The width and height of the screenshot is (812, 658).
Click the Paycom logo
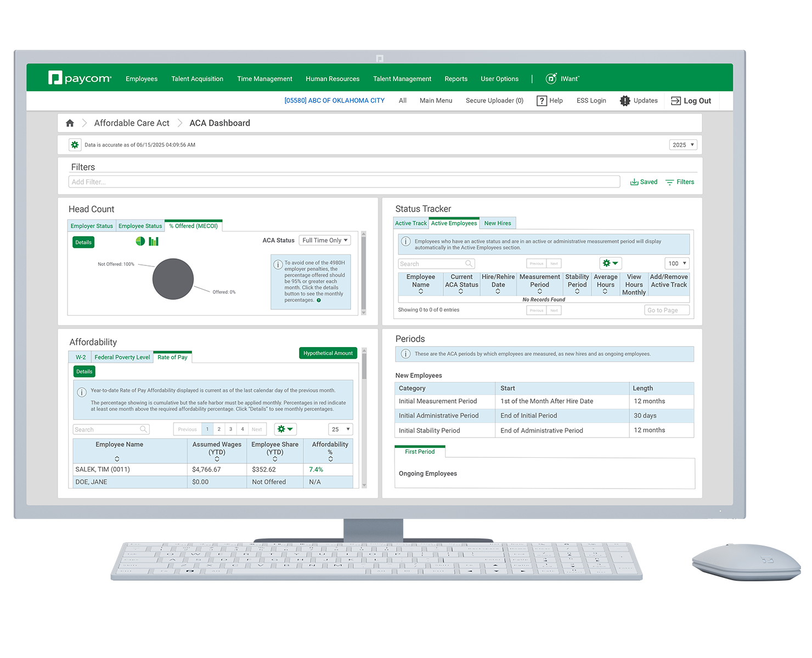click(80, 78)
